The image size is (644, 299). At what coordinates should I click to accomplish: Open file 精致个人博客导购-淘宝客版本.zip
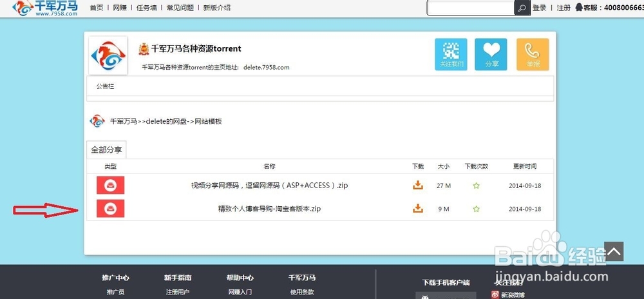pos(269,209)
